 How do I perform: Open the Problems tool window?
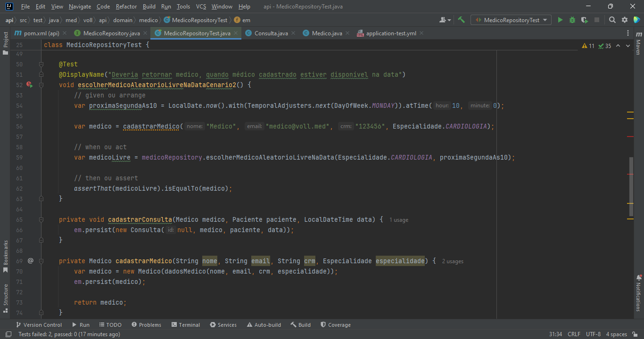coord(147,325)
